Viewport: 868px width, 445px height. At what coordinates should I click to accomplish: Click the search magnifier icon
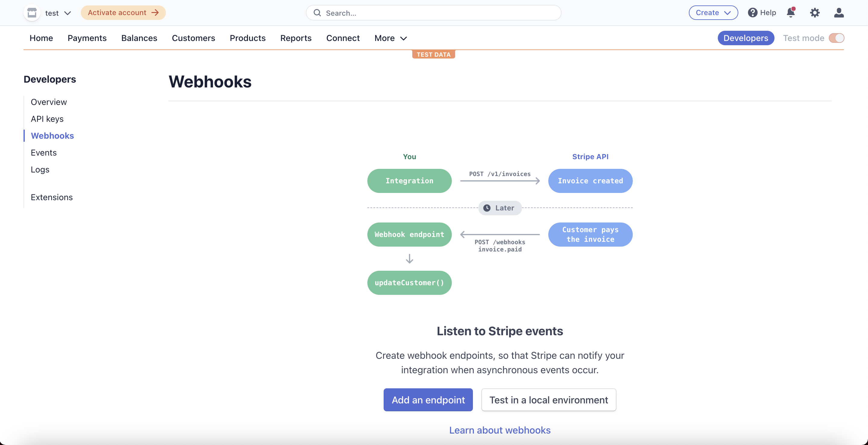317,13
